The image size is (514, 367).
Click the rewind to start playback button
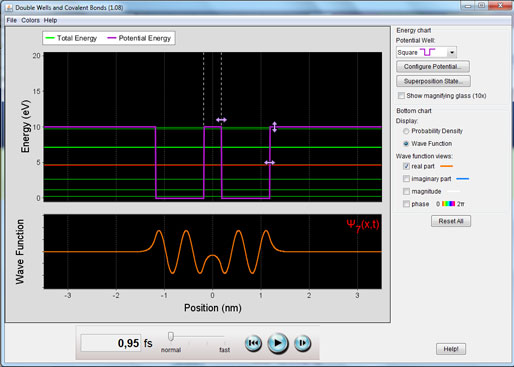[253, 343]
